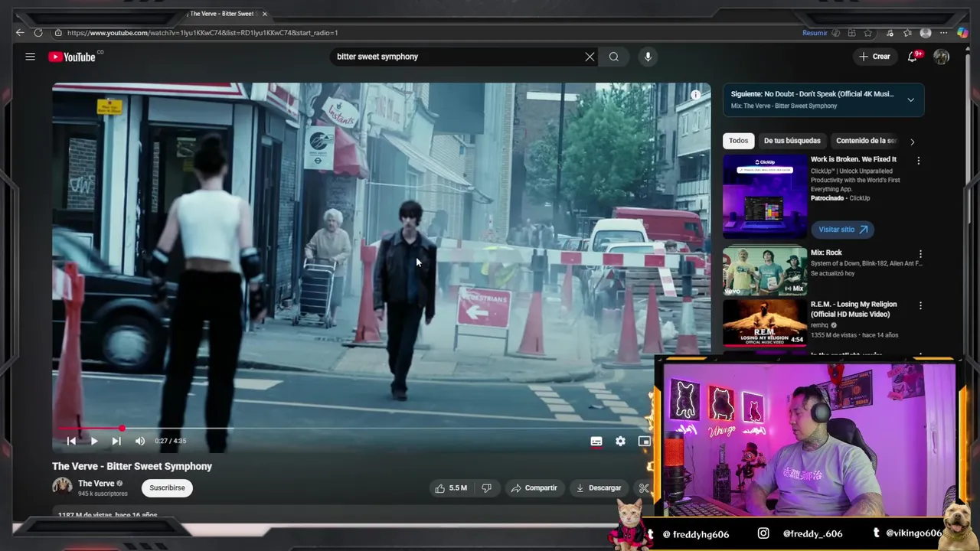
Task: Play the paused video
Action: point(93,441)
